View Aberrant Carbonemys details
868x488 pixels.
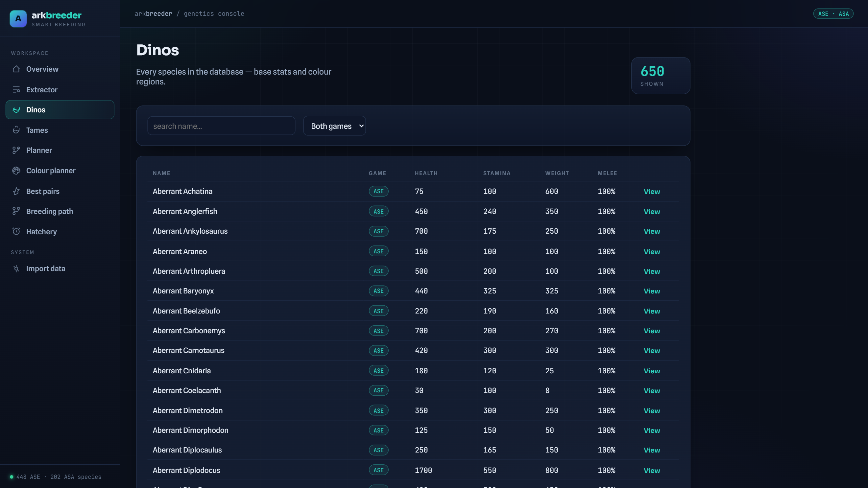tap(651, 331)
